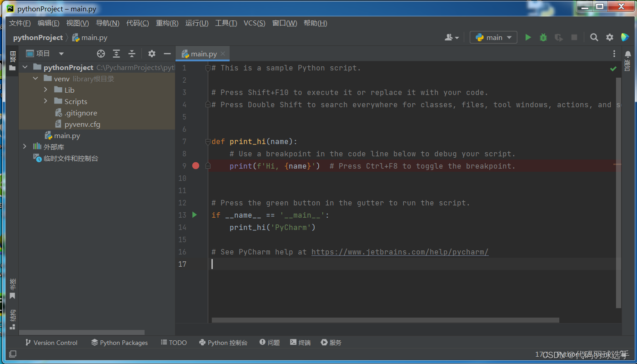Select opened file locate target icon
The width and height of the screenshot is (637, 364).
click(101, 54)
